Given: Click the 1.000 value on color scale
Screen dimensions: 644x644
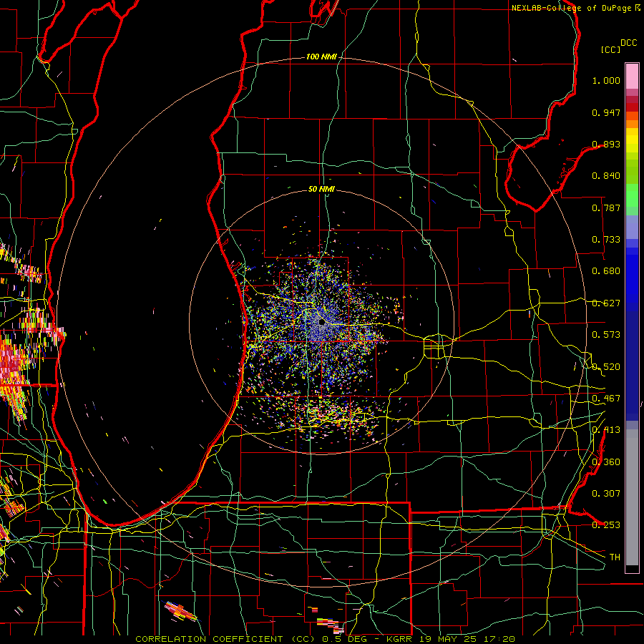Looking at the screenshot, I should [606, 80].
